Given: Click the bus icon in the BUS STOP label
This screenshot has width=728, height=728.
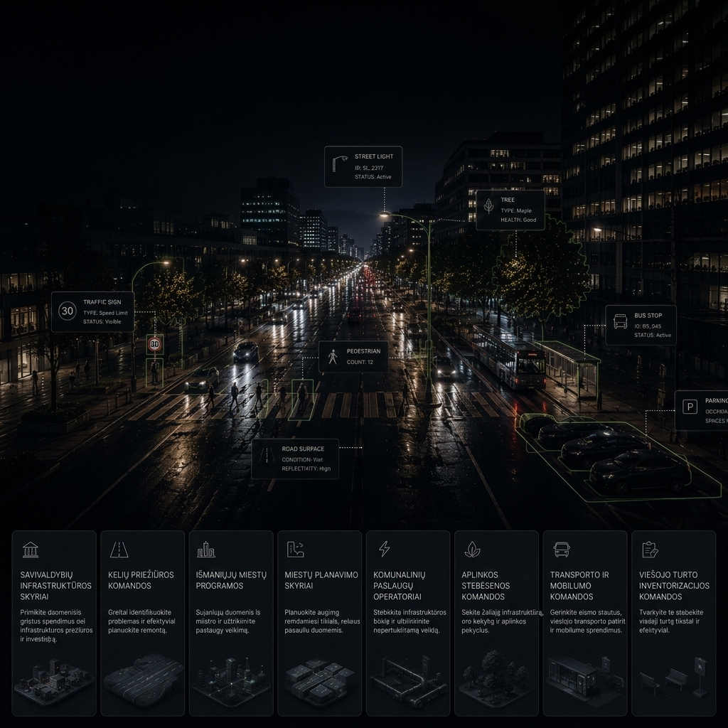Looking at the screenshot, I should [620, 321].
